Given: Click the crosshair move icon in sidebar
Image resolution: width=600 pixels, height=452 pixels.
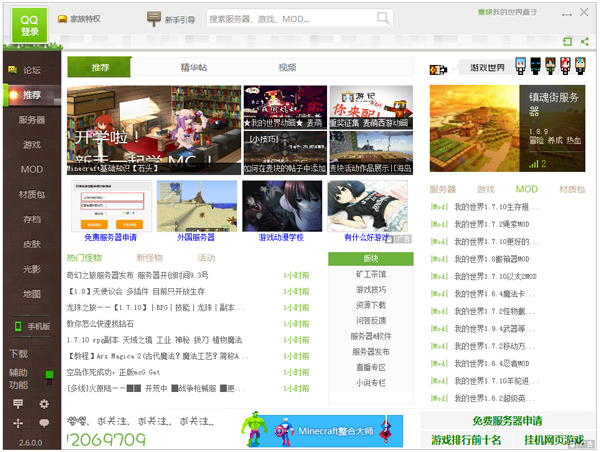Looking at the screenshot, I should (x=18, y=423).
